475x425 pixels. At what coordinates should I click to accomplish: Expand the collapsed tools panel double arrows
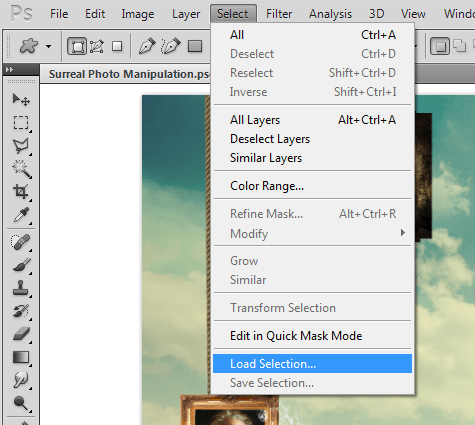click(9, 69)
